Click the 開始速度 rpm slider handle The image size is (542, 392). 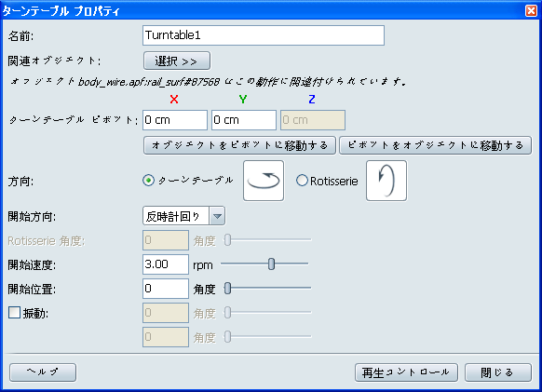271,264
